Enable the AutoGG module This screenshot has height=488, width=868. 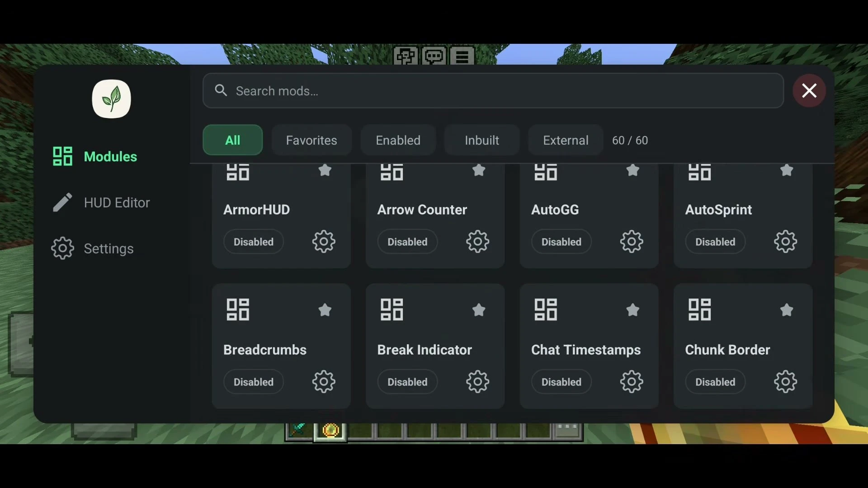[561, 242]
